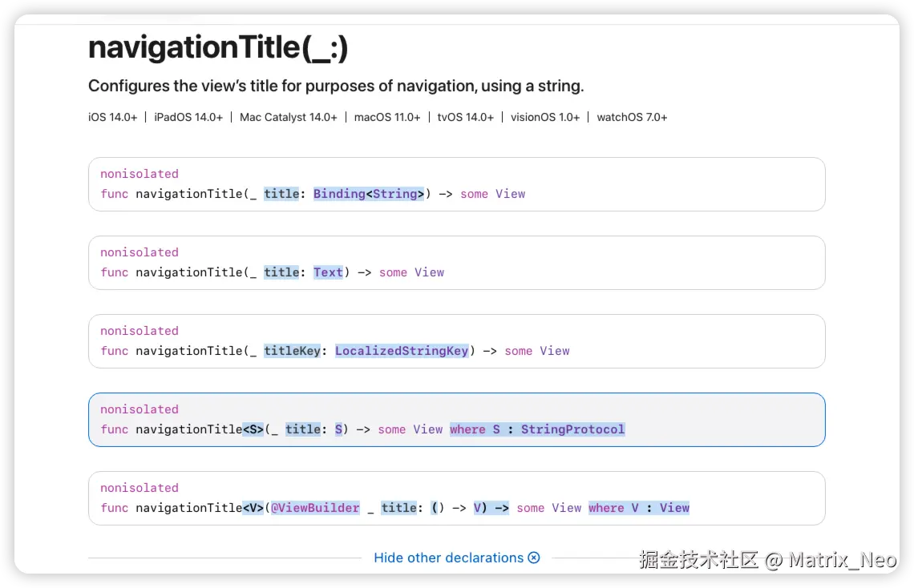This screenshot has height=588, width=914.
Task: Click the Mac Catalyst 14.0+ availability label
Action: click(289, 117)
